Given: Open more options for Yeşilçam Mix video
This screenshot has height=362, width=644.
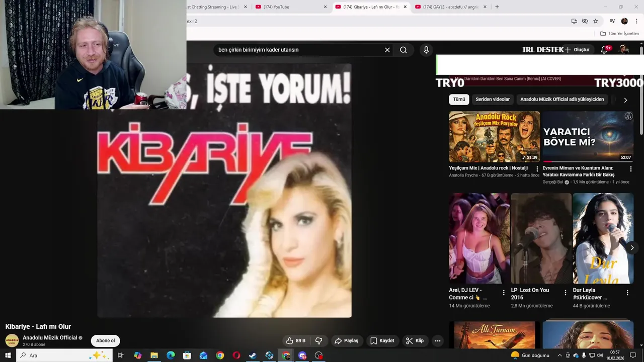Looking at the screenshot, I should (537, 169).
